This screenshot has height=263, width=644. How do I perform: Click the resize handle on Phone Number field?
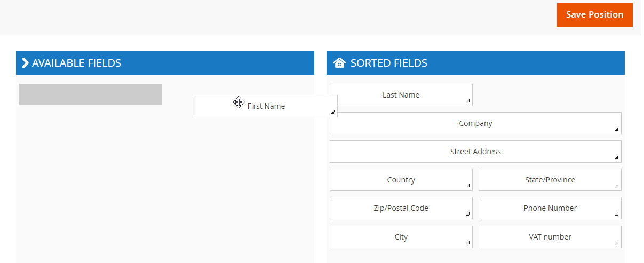point(616,214)
